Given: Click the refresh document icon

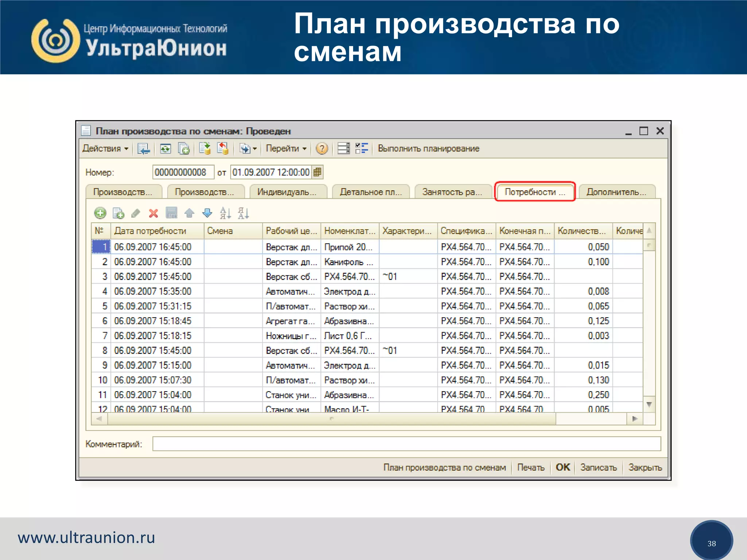Looking at the screenshot, I should tap(165, 148).
